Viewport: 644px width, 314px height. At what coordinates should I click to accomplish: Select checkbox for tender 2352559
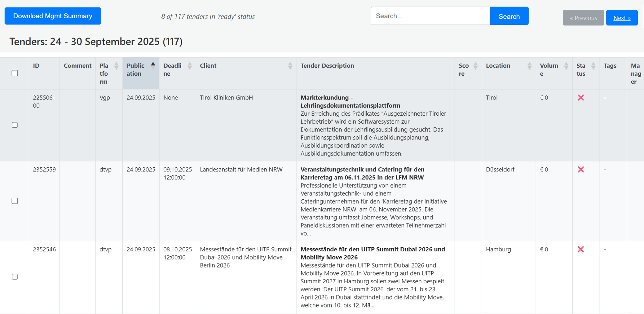[x=15, y=201]
